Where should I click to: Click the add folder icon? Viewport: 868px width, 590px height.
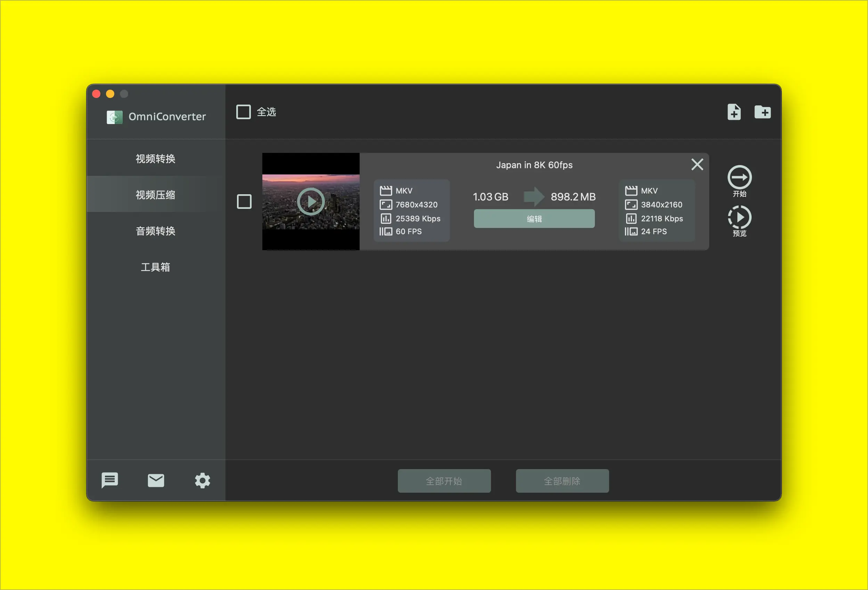click(762, 112)
